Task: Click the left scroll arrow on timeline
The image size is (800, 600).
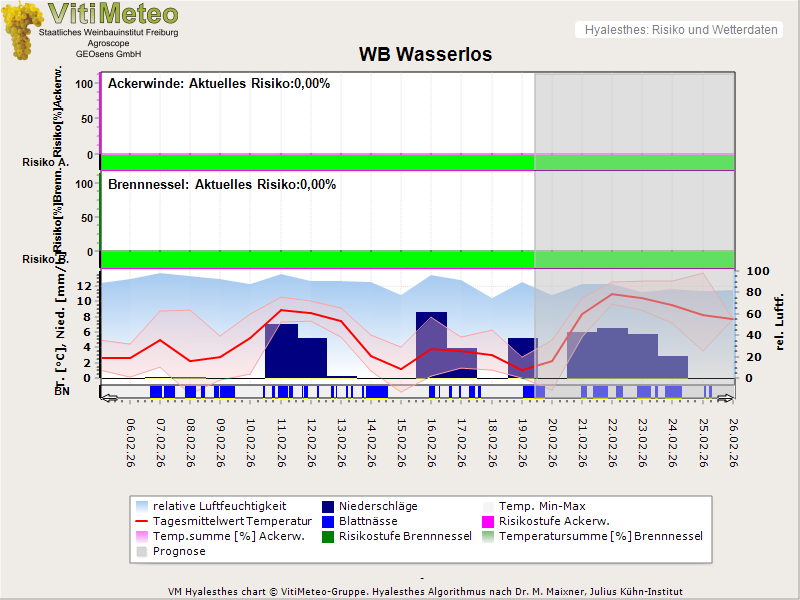Action: (x=110, y=397)
